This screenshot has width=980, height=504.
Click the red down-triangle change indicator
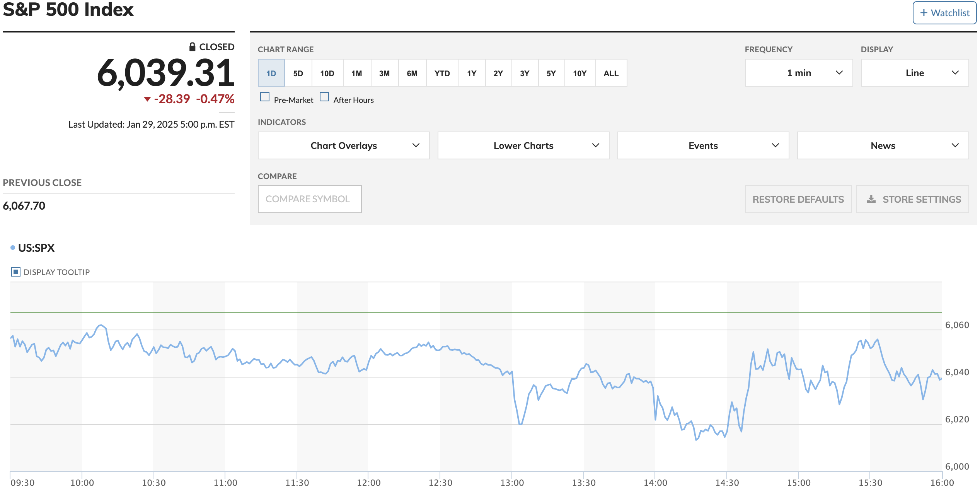point(147,99)
